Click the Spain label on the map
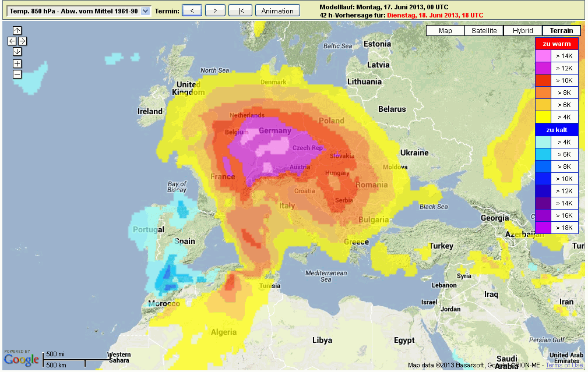This screenshot has width=588, height=372. point(185,241)
